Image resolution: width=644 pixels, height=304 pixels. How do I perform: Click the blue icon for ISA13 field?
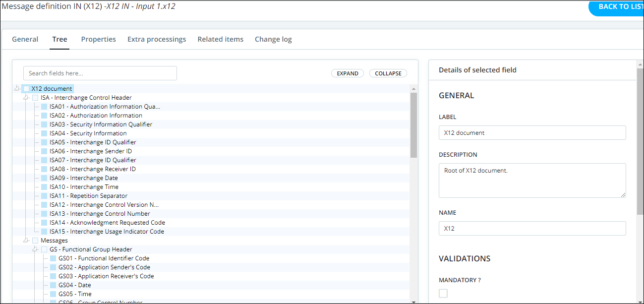(44, 214)
